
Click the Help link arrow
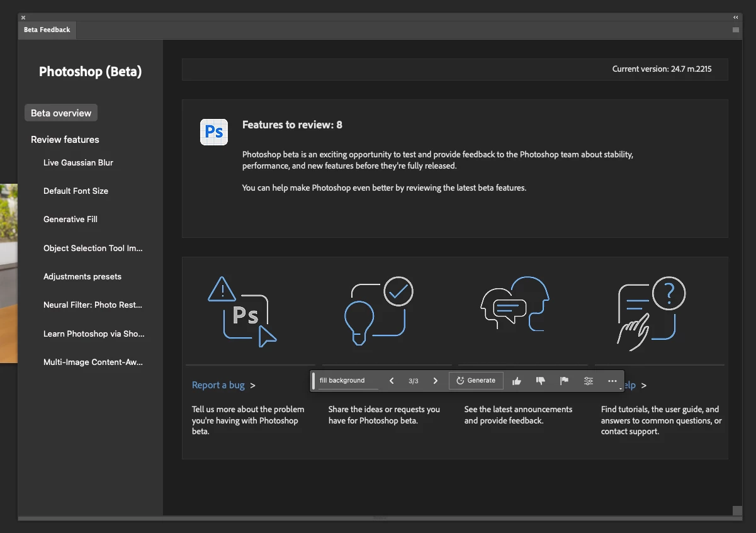[x=644, y=385]
